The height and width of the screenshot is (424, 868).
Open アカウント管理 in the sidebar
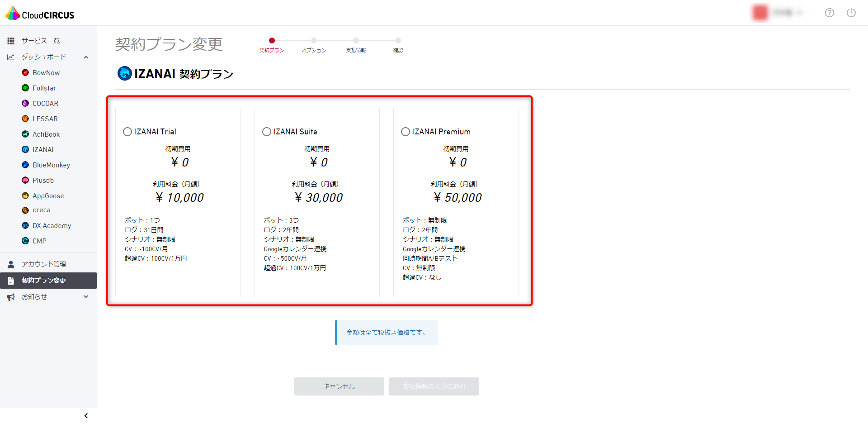click(x=44, y=264)
